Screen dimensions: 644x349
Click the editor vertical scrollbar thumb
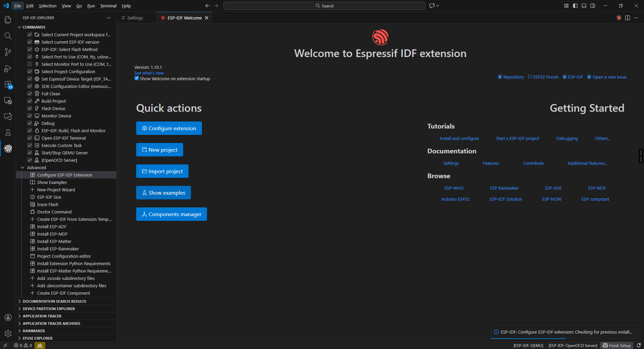(x=641, y=156)
